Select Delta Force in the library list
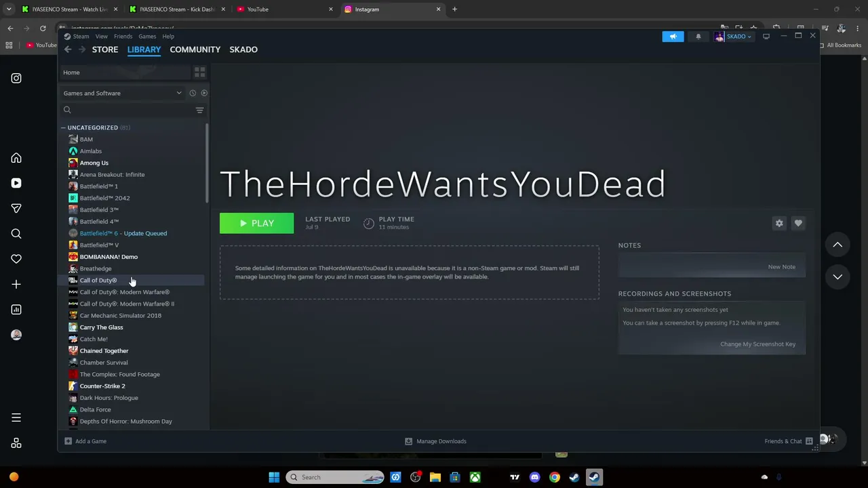Viewport: 868px width, 488px height. pos(96,409)
